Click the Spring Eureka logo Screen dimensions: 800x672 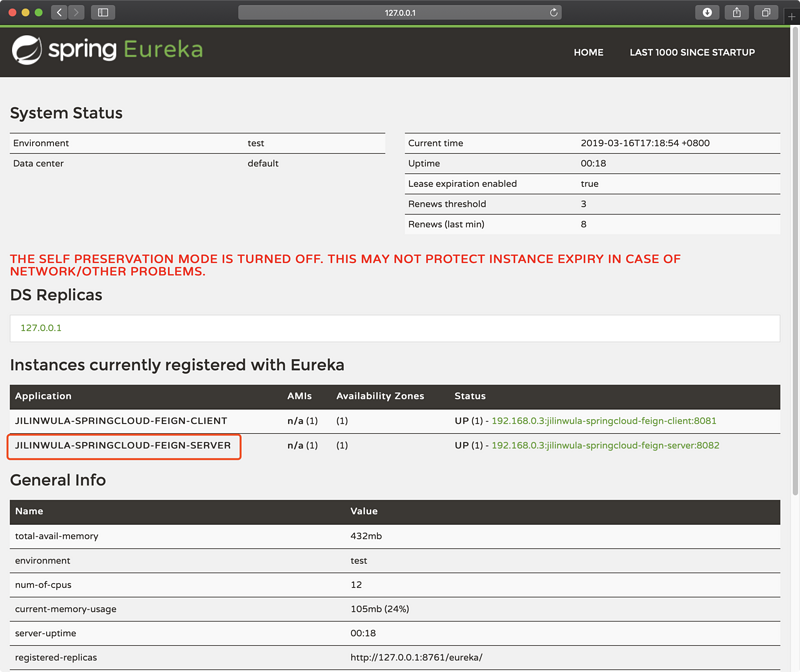[x=108, y=50]
